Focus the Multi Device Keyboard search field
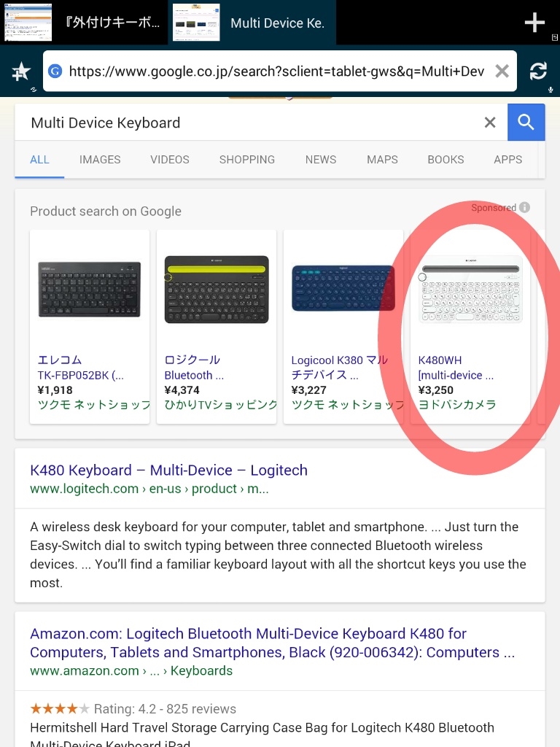 (248, 123)
